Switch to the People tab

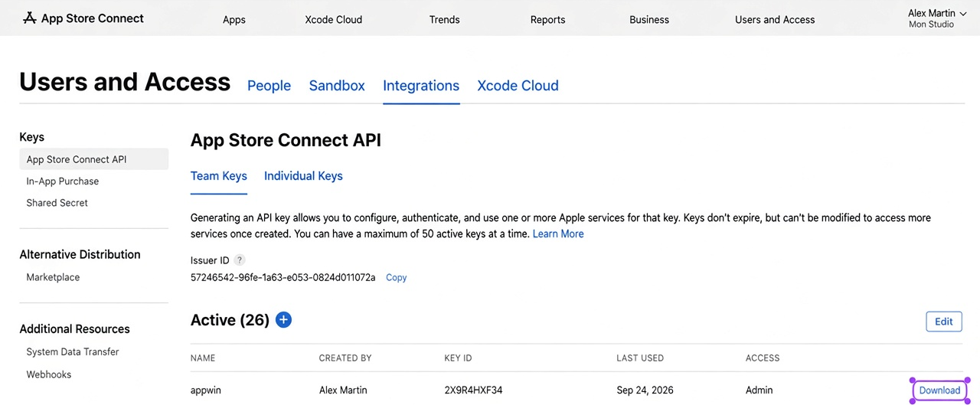(269, 86)
